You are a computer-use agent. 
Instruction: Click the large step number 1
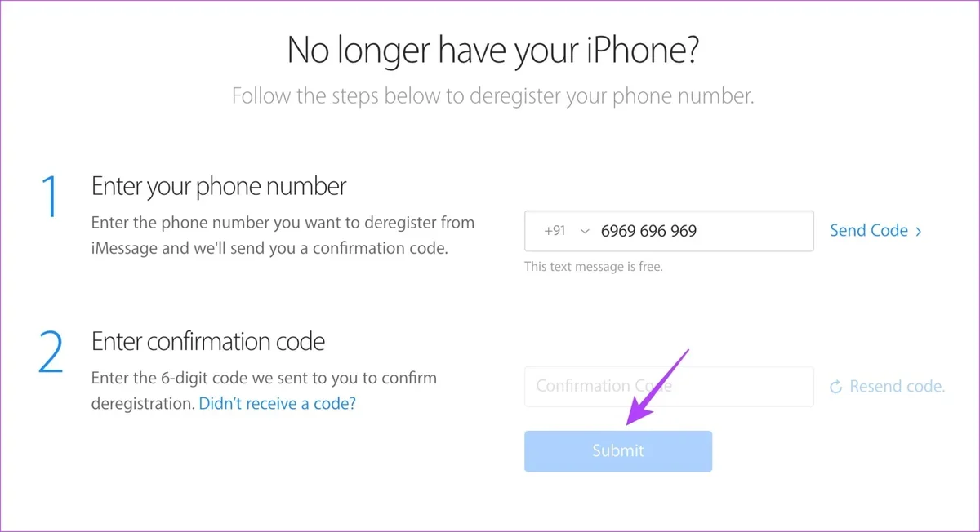tap(50, 197)
